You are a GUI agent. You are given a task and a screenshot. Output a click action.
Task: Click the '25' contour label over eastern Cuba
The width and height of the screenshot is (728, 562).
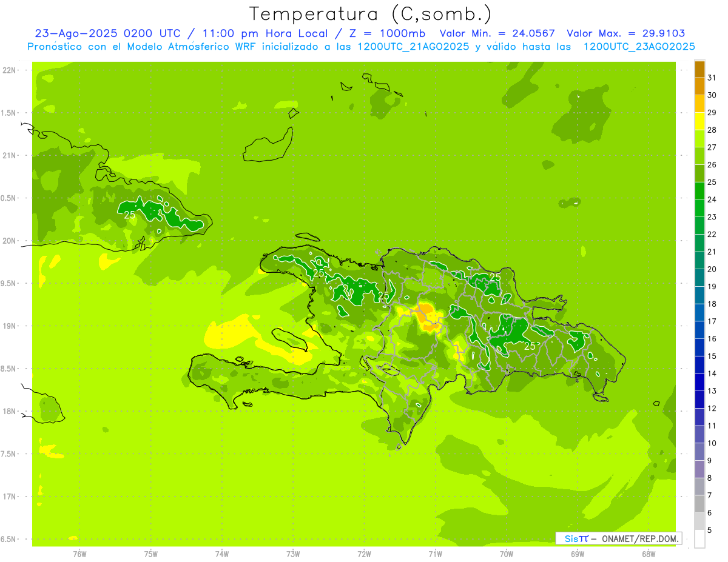tap(129, 215)
